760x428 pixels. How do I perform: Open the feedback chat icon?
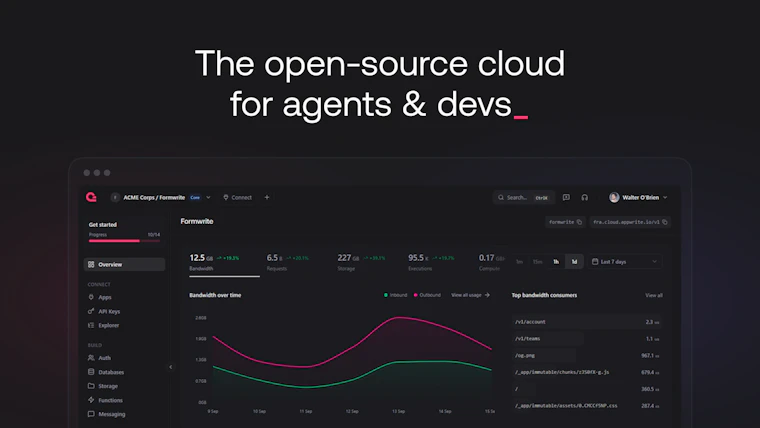[x=566, y=197]
